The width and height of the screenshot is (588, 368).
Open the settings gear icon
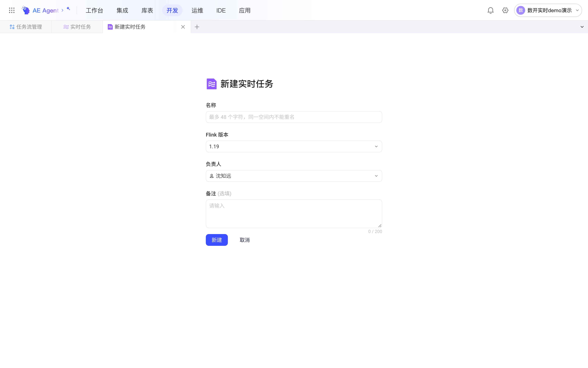click(x=505, y=10)
